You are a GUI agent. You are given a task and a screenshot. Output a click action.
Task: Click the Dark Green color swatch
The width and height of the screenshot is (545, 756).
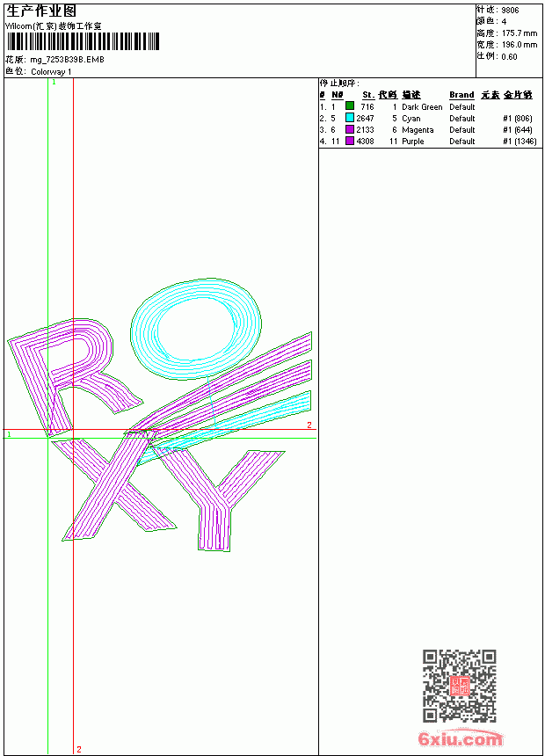pos(350,106)
